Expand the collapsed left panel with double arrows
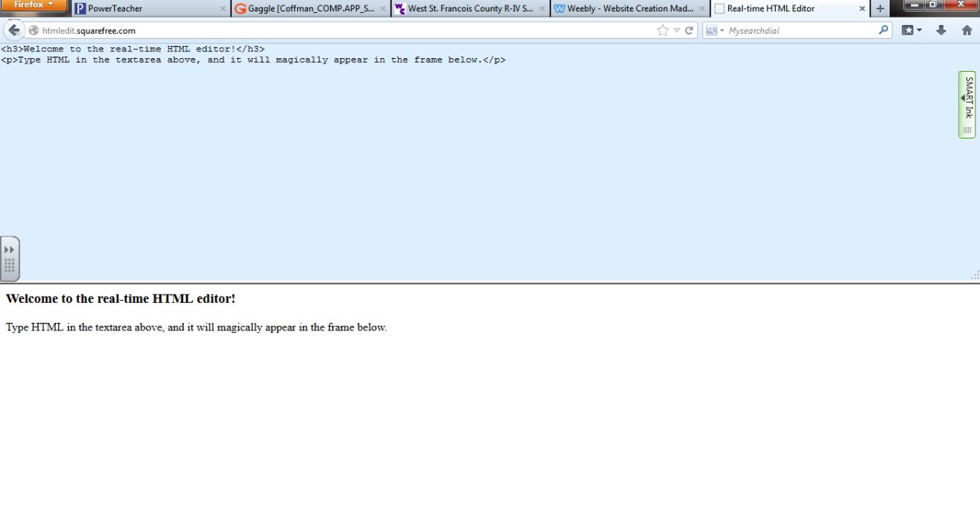 pos(9,249)
